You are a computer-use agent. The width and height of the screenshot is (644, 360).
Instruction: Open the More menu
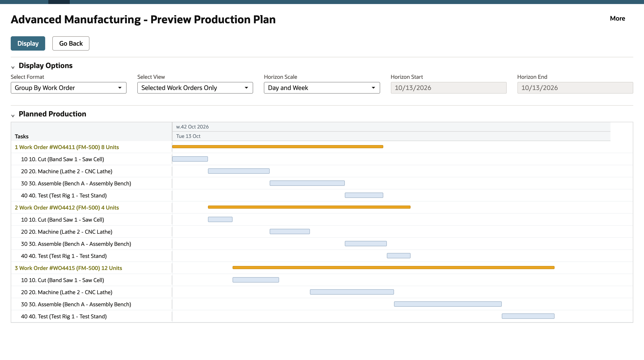coord(617,18)
